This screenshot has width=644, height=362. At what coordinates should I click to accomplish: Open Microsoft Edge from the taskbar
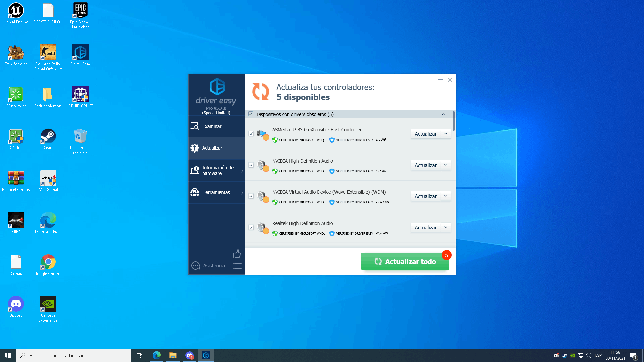point(157,355)
